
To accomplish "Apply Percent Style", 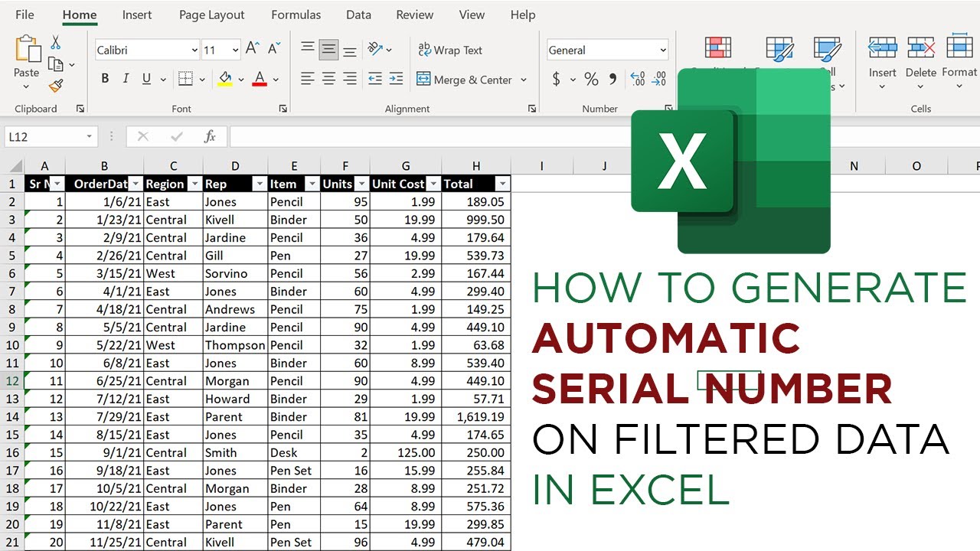I will coord(591,79).
